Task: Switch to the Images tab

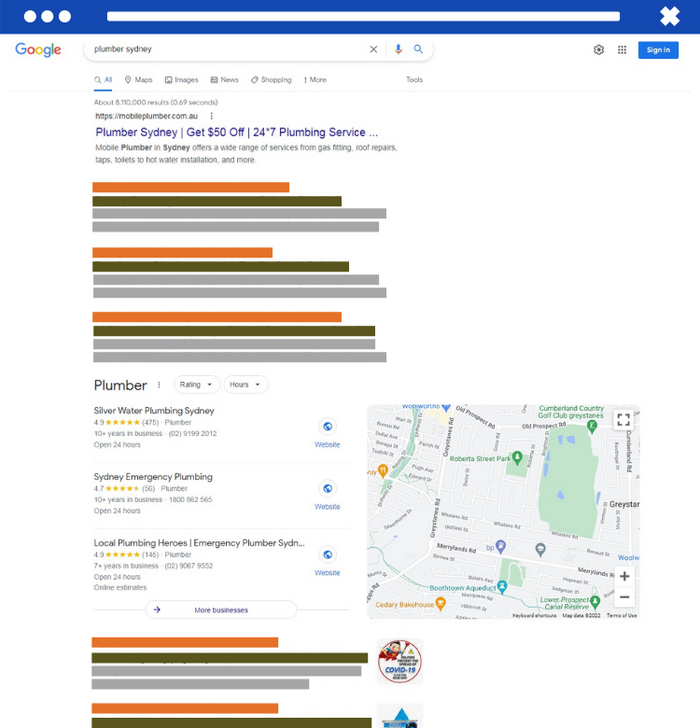Action: [x=181, y=80]
